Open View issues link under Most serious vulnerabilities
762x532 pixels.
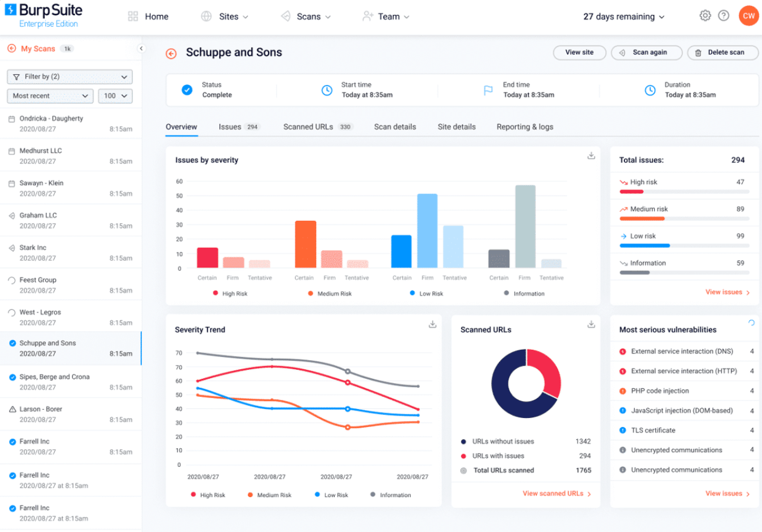point(728,493)
